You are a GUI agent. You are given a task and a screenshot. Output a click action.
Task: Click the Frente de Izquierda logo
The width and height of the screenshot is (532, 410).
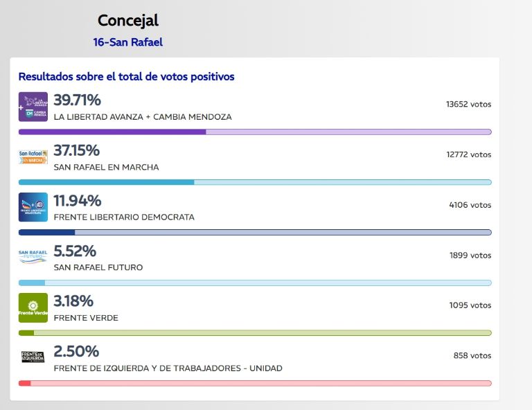(x=33, y=357)
